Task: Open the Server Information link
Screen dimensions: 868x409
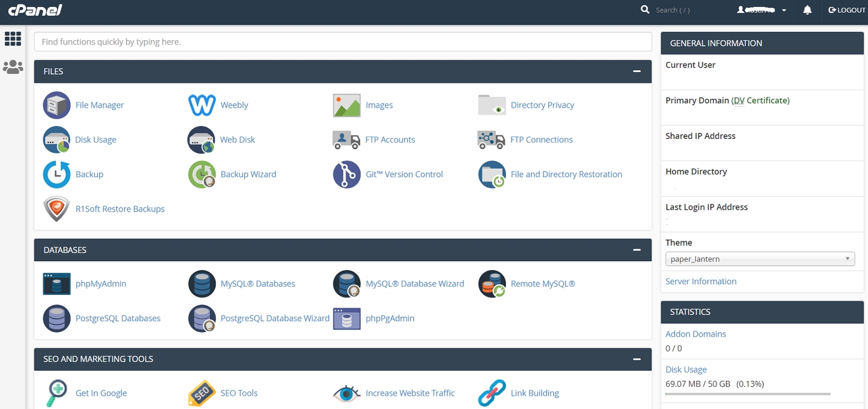Action: coord(701,281)
